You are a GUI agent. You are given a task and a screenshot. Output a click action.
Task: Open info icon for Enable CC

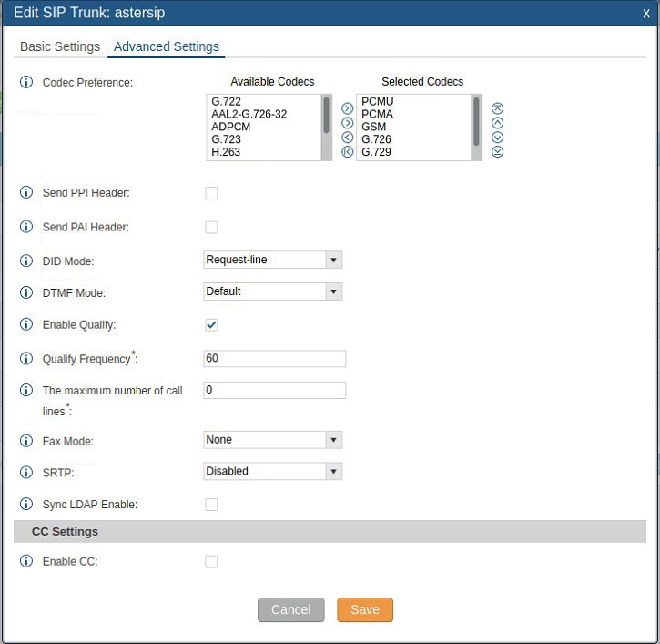tap(26, 561)
